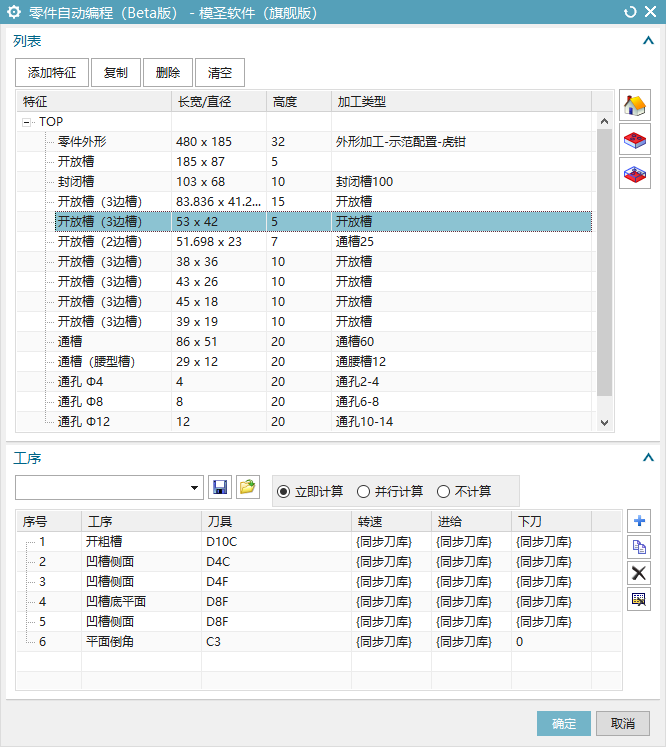The image size is (666, 747).
Task: Click the 83.836 x 41.2... size cell
Action: click(219, 202)
